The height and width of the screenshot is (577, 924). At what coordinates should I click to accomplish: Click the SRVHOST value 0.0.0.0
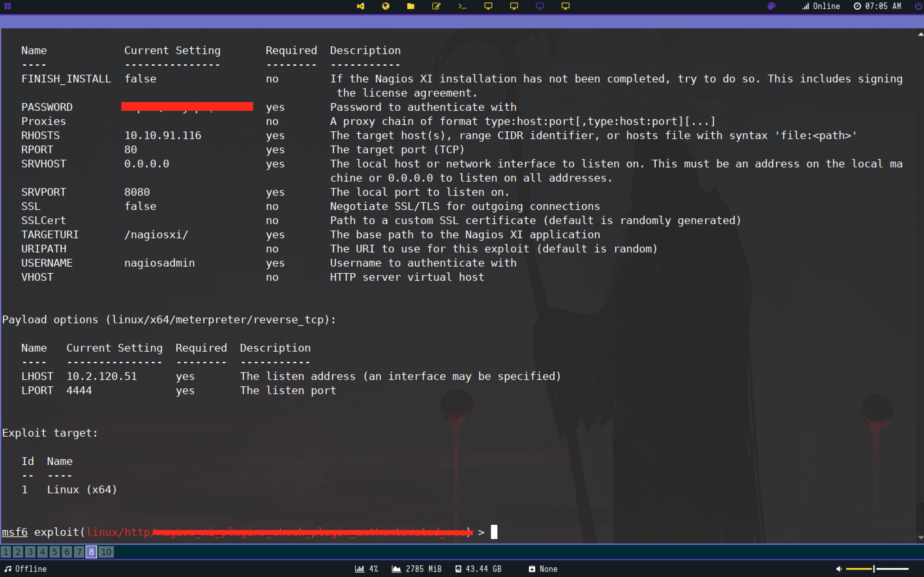click(x=147, y=164)
